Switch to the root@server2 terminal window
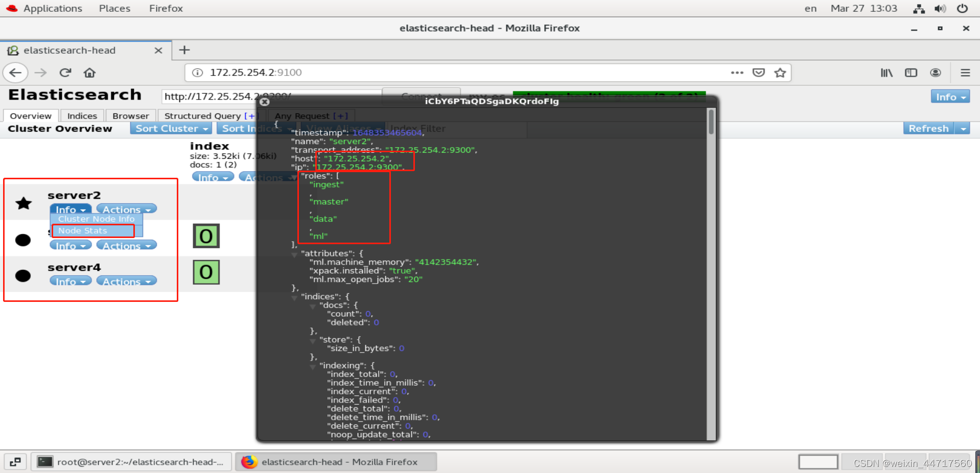Screen dimensions: 980x473 (131, 462)
